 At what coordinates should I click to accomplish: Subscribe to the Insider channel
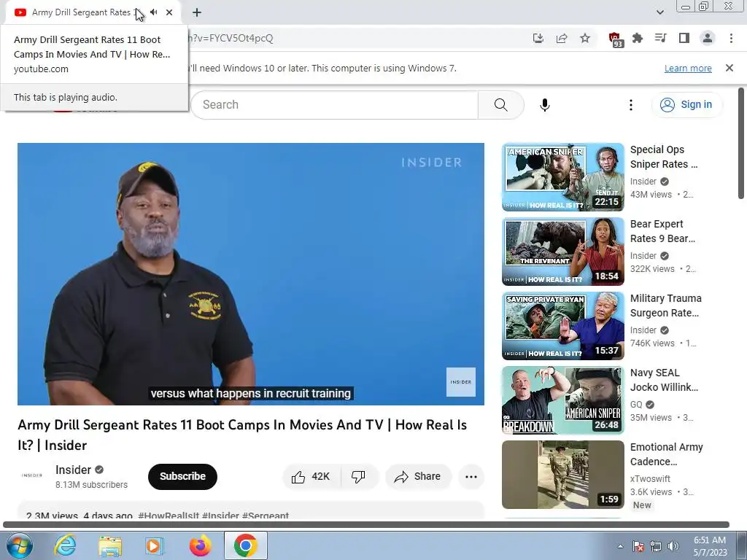[x=182, y=476]
